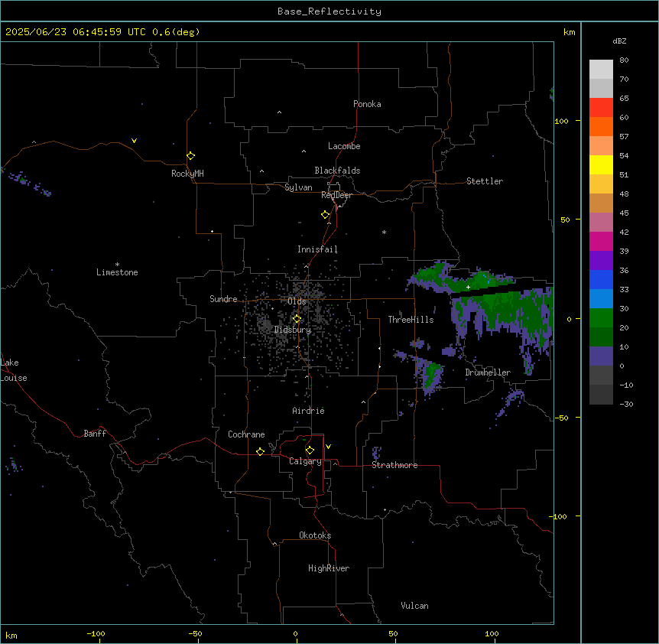Select the RedDeer label
659x644 pixels.
point(336,195)
